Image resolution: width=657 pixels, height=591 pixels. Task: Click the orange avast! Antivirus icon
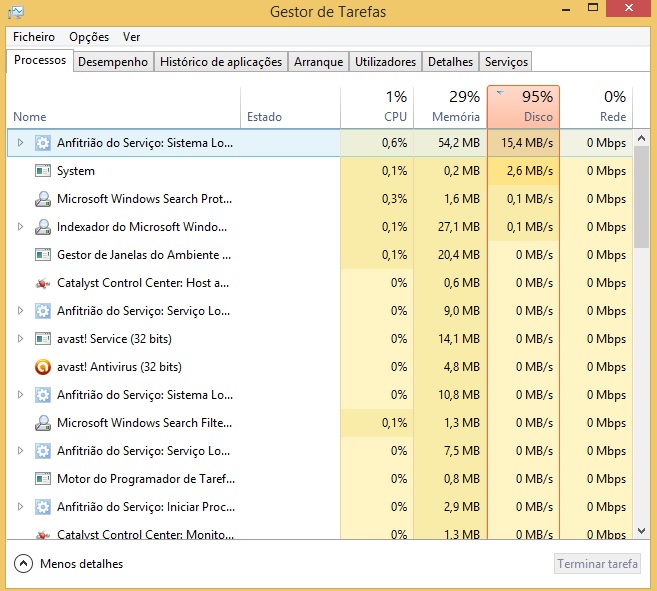[x=43, y=367]
